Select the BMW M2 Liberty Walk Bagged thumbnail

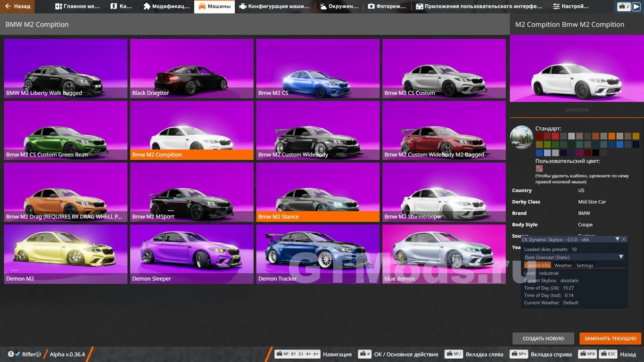pos(66,68)
